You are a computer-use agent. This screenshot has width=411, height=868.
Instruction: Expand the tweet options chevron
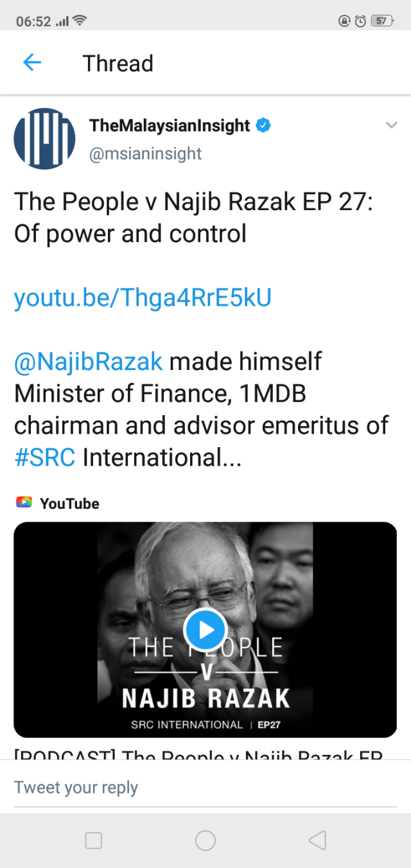point(391,125)
